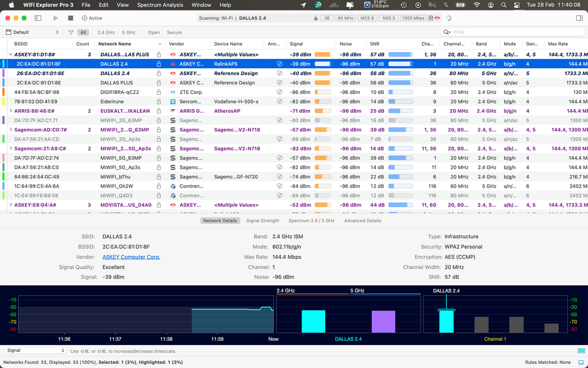Viewport: 588px width, 368px height.
Task: Click the details panel toggle icon at top right
Action: pos(580,18)
